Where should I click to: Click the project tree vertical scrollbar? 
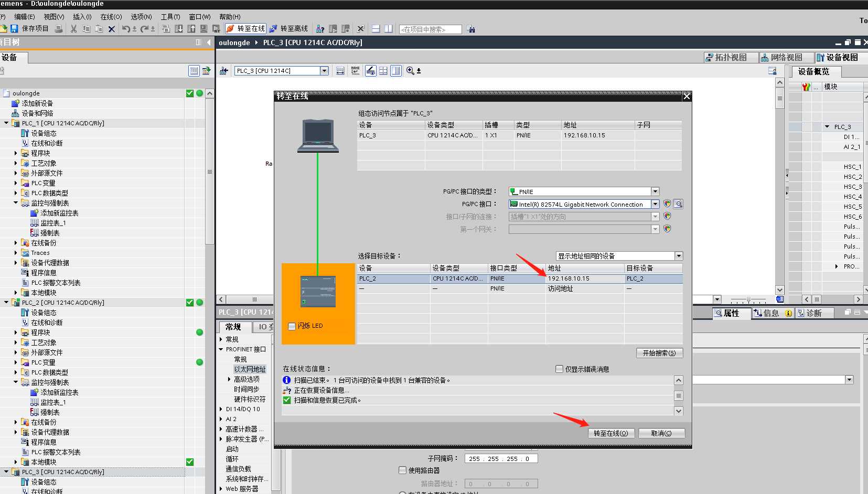click(x=209, y=172)
